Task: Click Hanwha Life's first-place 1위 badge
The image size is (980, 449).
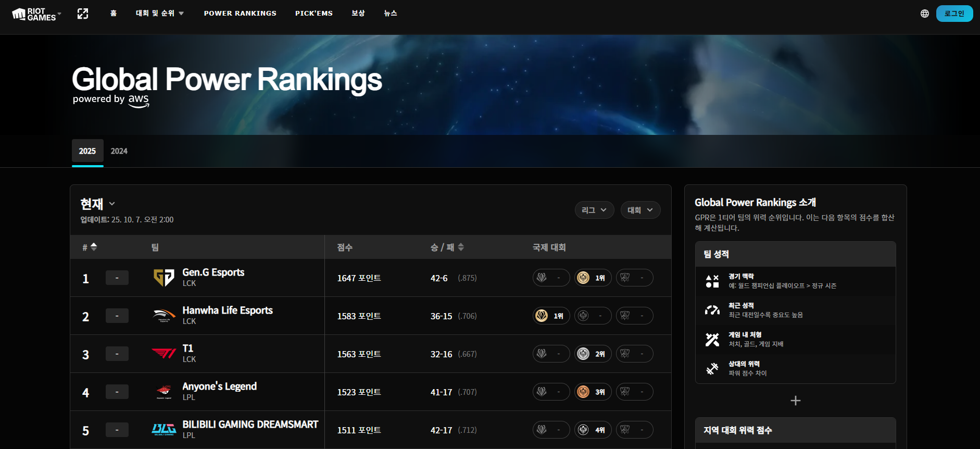Action: (x=551, y=316)
